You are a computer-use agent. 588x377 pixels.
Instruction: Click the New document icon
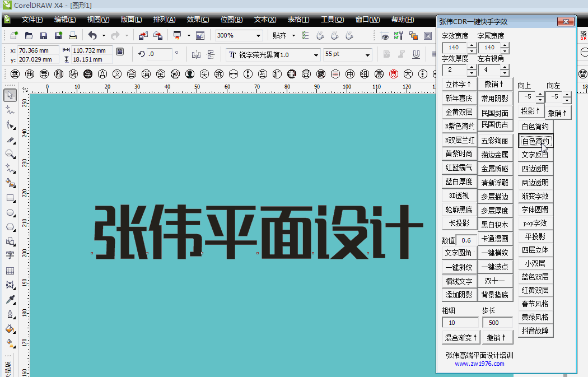(14, 36)
